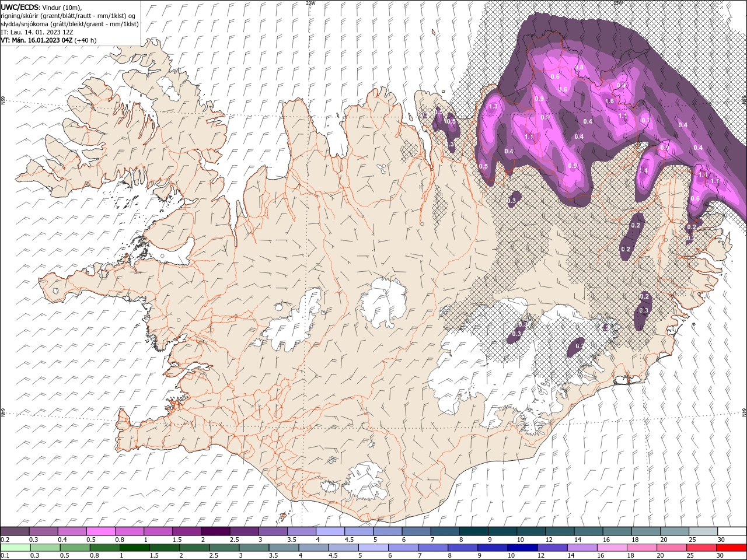Pick light grey 25 swatch in upper snow legend
The width and height of the screenshot is (747, 560).
(703, 531)
